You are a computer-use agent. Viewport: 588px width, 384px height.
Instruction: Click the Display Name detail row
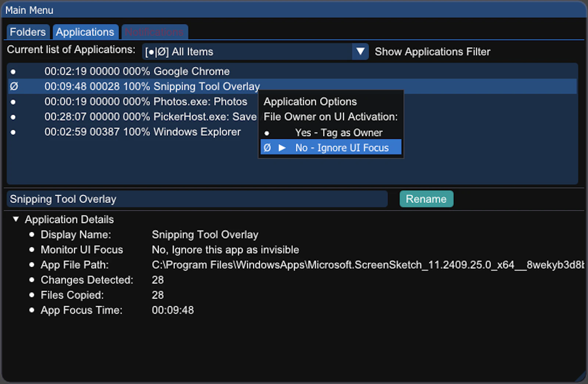pyautogui.click(x=144, y=234)
